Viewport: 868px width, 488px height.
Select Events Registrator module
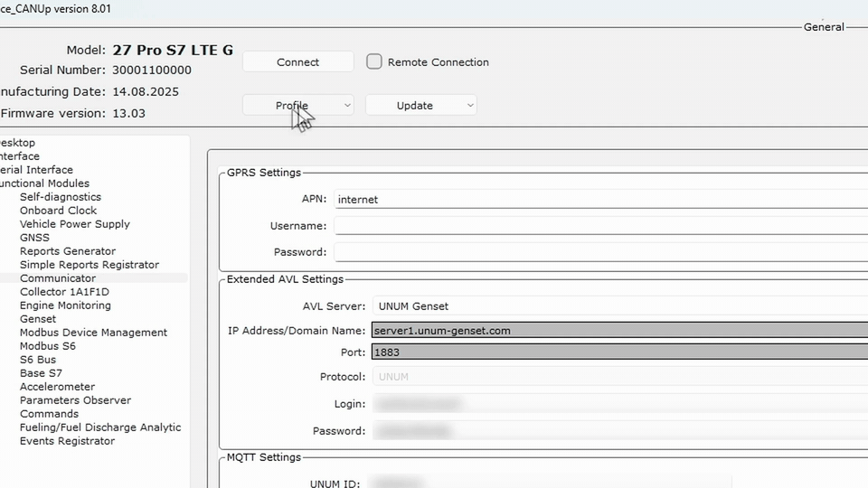(67, 441)
